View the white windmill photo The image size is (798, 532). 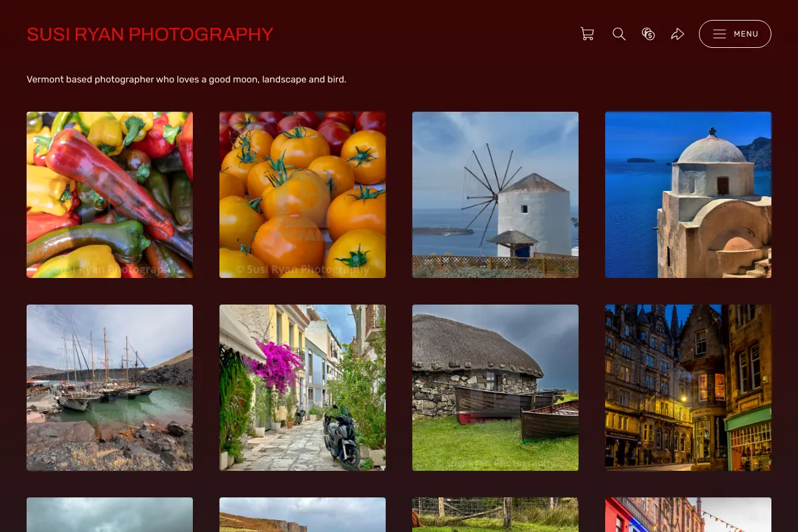[495, 195]
